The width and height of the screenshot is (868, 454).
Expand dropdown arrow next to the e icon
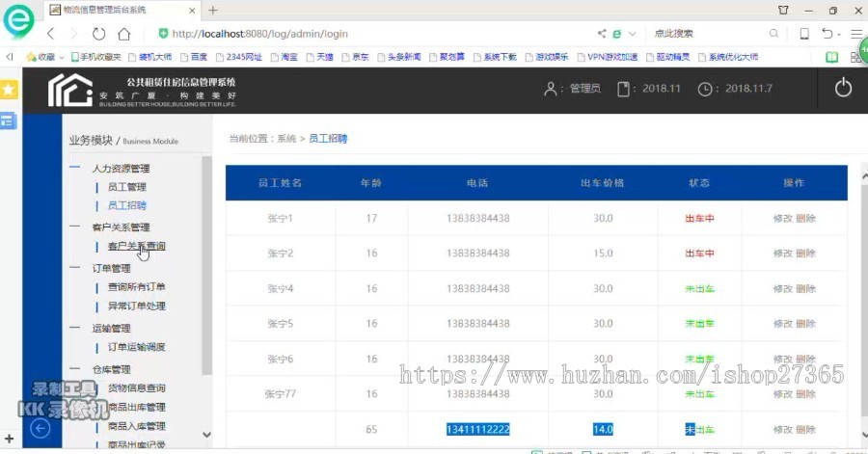(632, 34)
